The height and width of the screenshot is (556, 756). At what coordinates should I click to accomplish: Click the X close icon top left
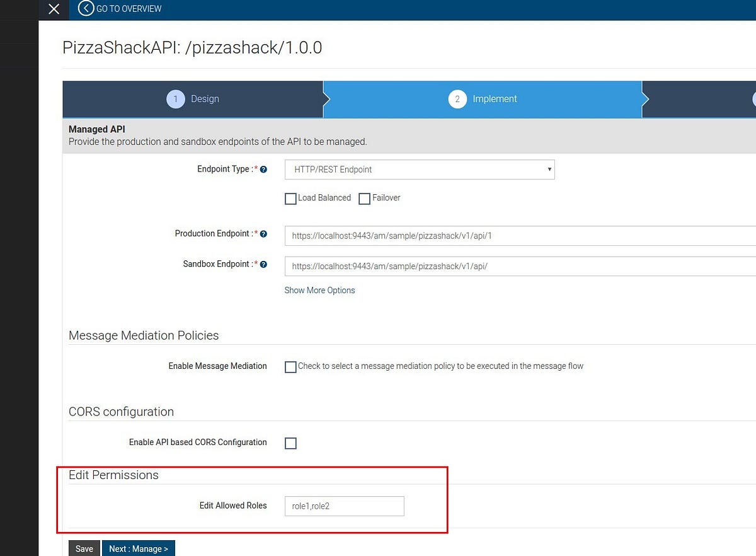tap(54, 9)
